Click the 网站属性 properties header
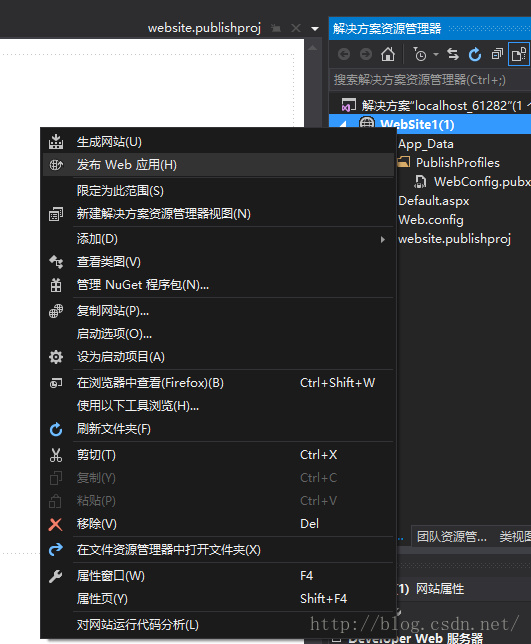The height and width of the screenshot is (644, 531). 440,589
